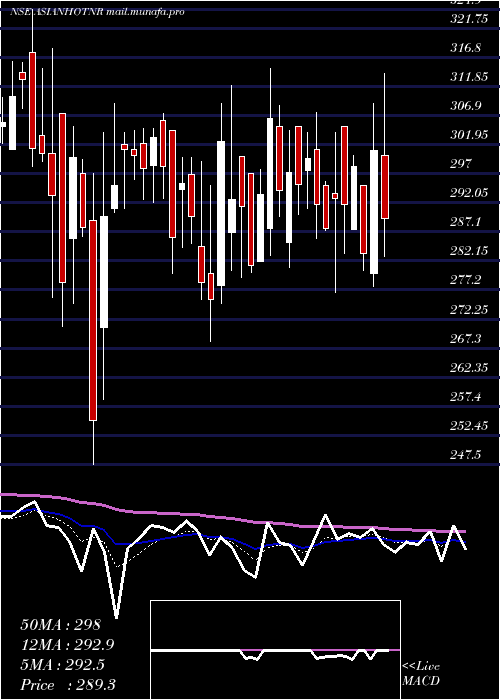Viewport: 500px width, 700px height.
Task: Click the 316.8 price axis label
Action: 466,48
